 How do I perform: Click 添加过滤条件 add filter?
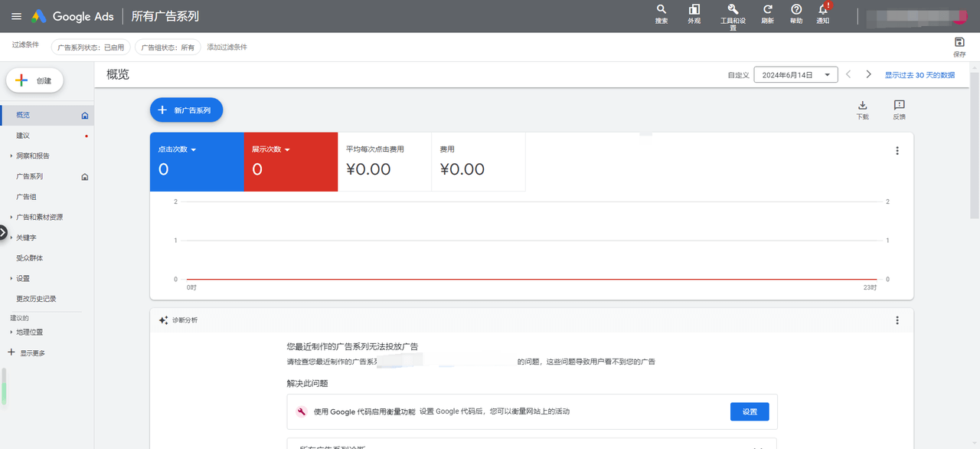(x=227, y=48)
